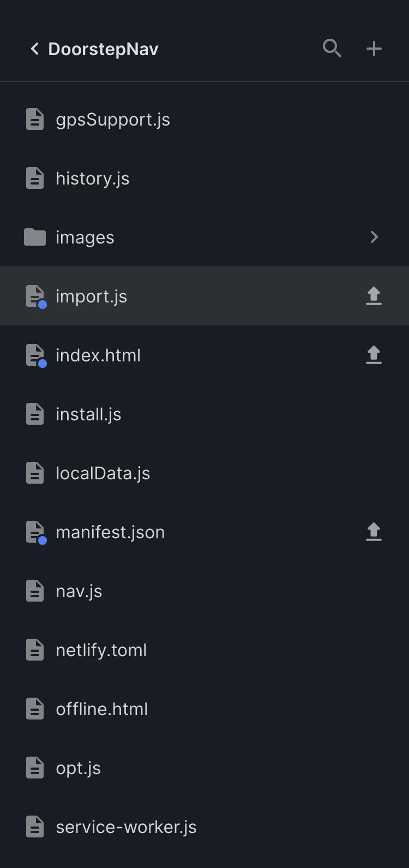Screen dimensions: 409x868
Task: Select history.js in the file list
Action: tap(93, 179)
